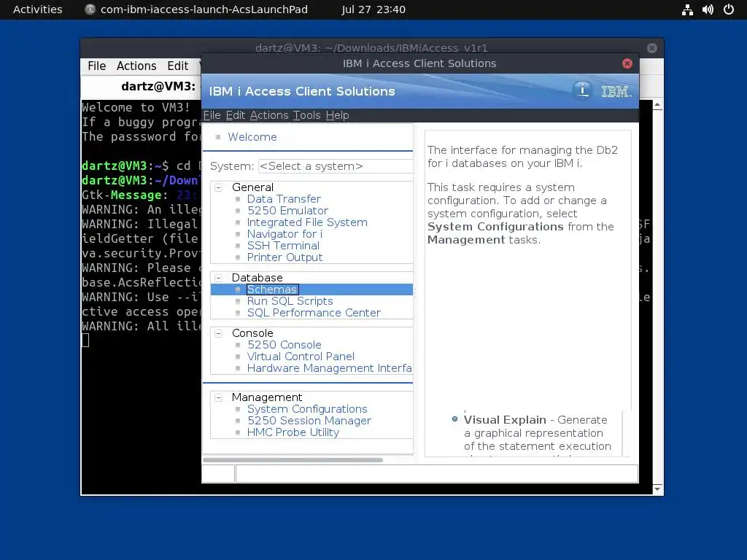Screen dimensions: 747x560
Task: Open System Configurations
Action: click(307, 409)
